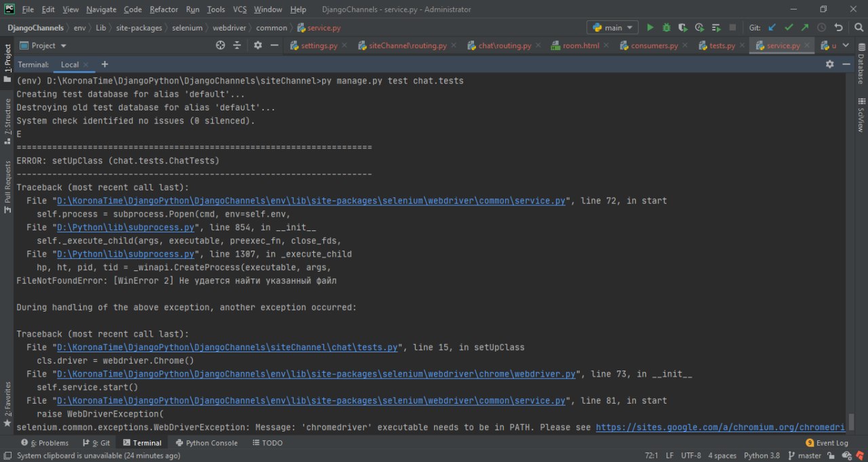The height and width of the screenshot is (462, 868).
Task: Change UTF-8 file encoding
Action: click(691, 455)
